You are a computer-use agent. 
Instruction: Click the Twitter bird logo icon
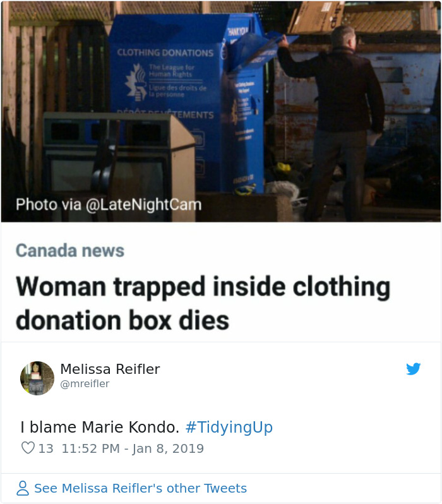tap(413, 369)
